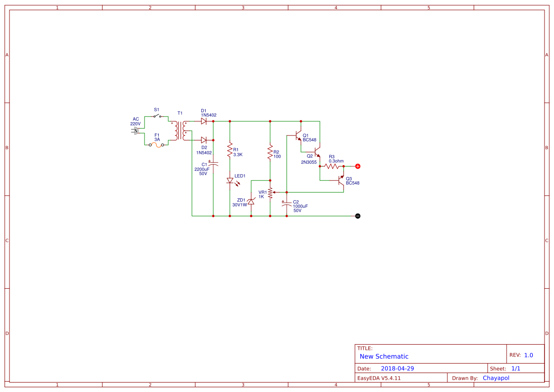This screenshot has height=392, width=554.
Task: Click the C2 capacitor symbol
Action: 287,204
